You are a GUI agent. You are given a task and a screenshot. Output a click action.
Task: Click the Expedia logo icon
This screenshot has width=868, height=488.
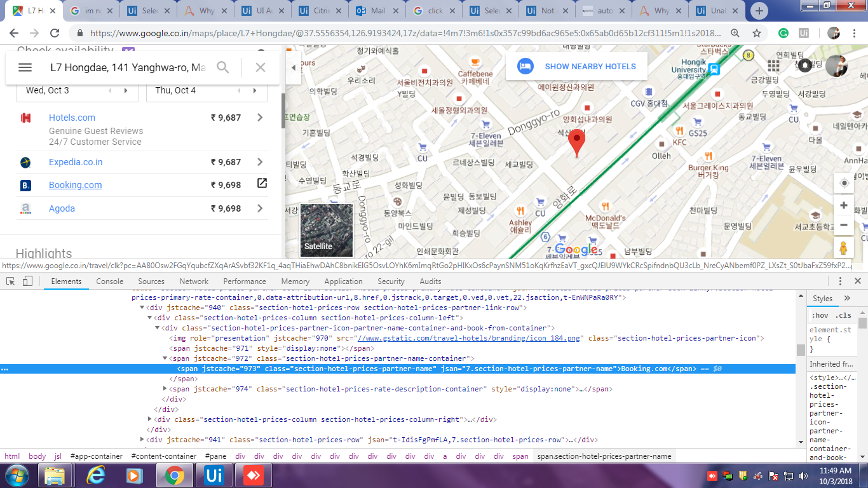26,162
